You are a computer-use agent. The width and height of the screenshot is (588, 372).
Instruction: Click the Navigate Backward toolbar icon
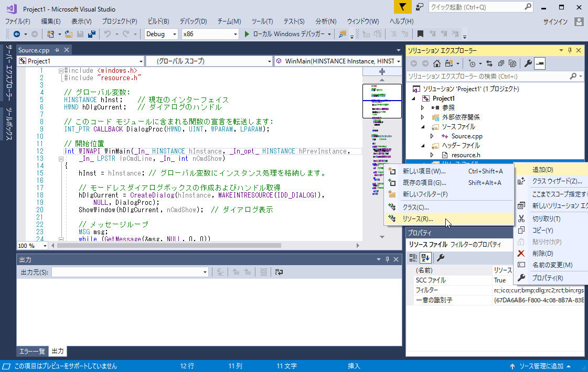click(x=16, y=34)
